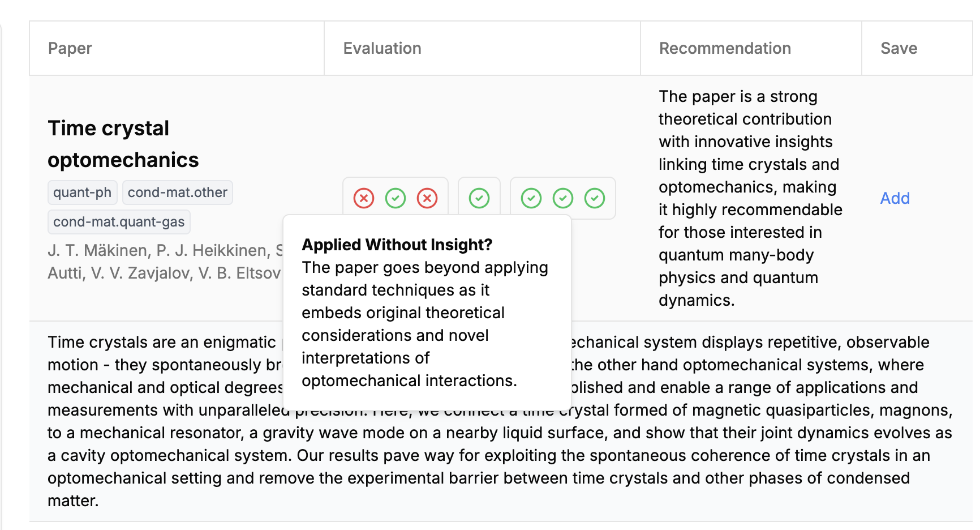Open the Time crystal optomechanics paper title
Image resolution: width=980 pixels, height=530 pixels.
123,144
